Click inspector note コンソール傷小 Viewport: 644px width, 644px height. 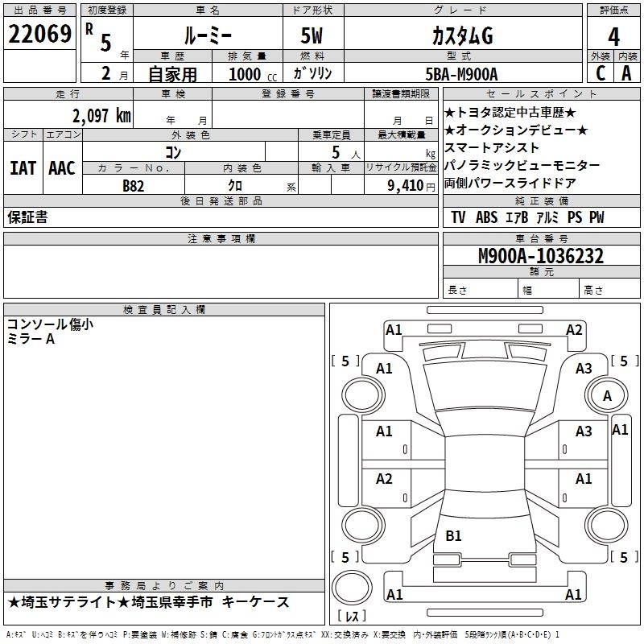point(50,324)
